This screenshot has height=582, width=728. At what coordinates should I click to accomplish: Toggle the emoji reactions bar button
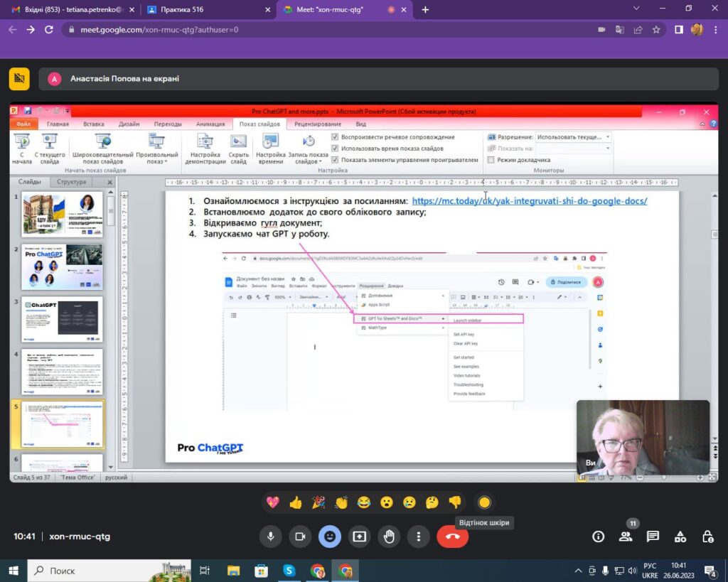click(329, 537)
